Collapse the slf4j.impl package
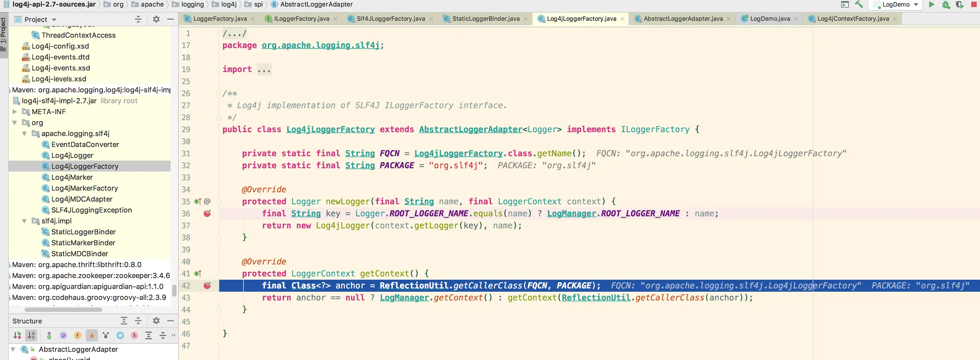 coord(24,221)
